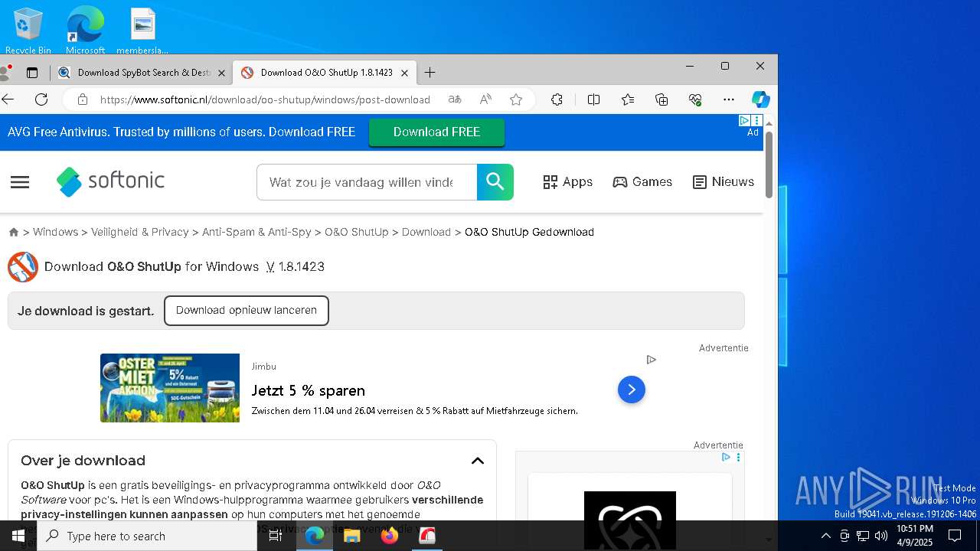Open the Collections icon
980x551 pixels.
point(661,99)
